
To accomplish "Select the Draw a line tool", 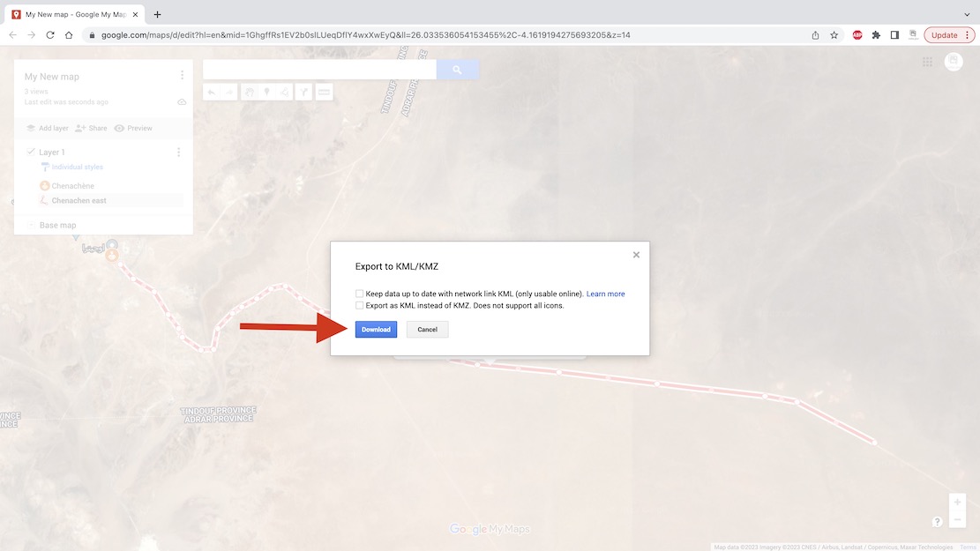I will (x=284, y=93).
